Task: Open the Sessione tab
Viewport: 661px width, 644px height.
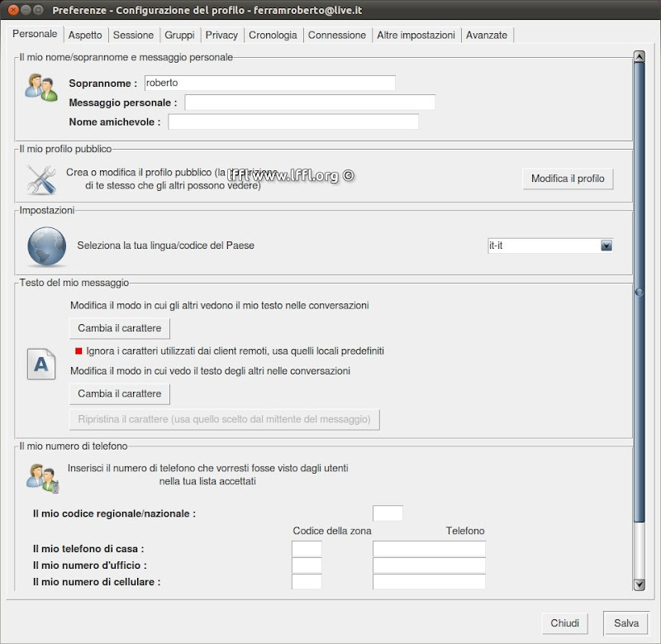Action: [x=133, y=35]
